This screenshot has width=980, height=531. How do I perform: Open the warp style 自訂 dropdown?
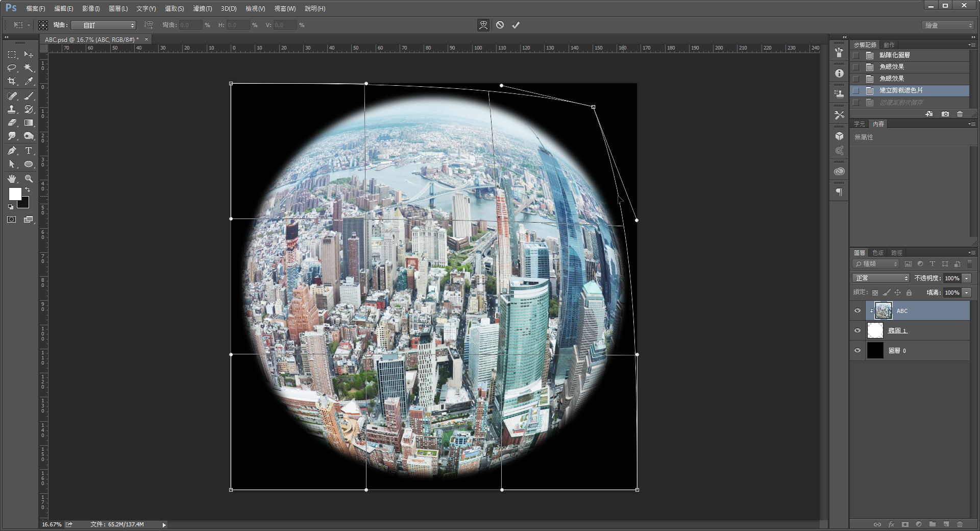(x=103, y=25)
